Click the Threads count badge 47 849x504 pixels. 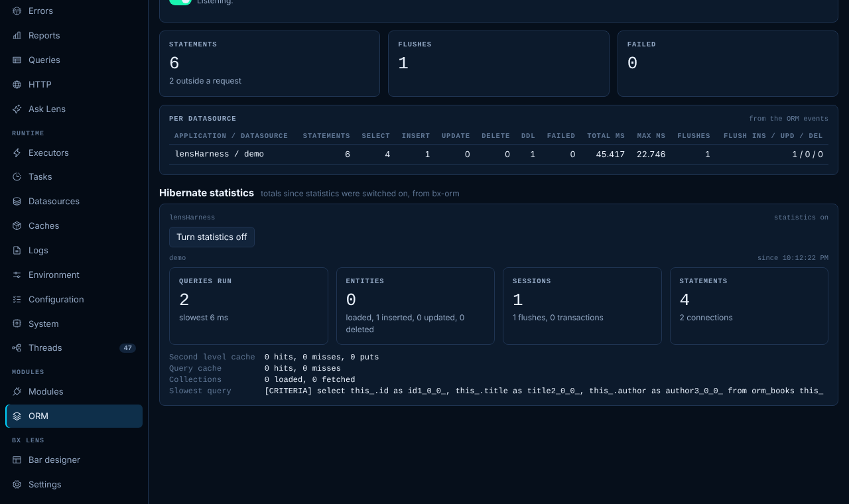click(x=128, y=348)
